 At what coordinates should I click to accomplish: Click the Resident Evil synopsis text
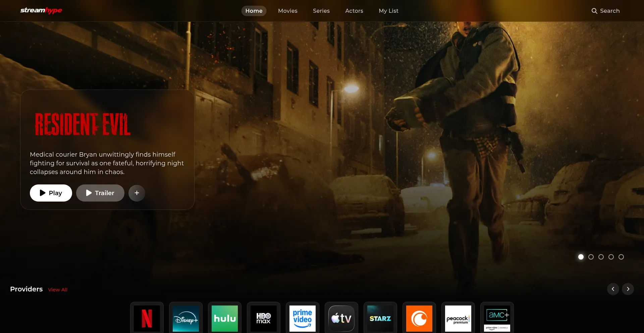coord(107,163)
